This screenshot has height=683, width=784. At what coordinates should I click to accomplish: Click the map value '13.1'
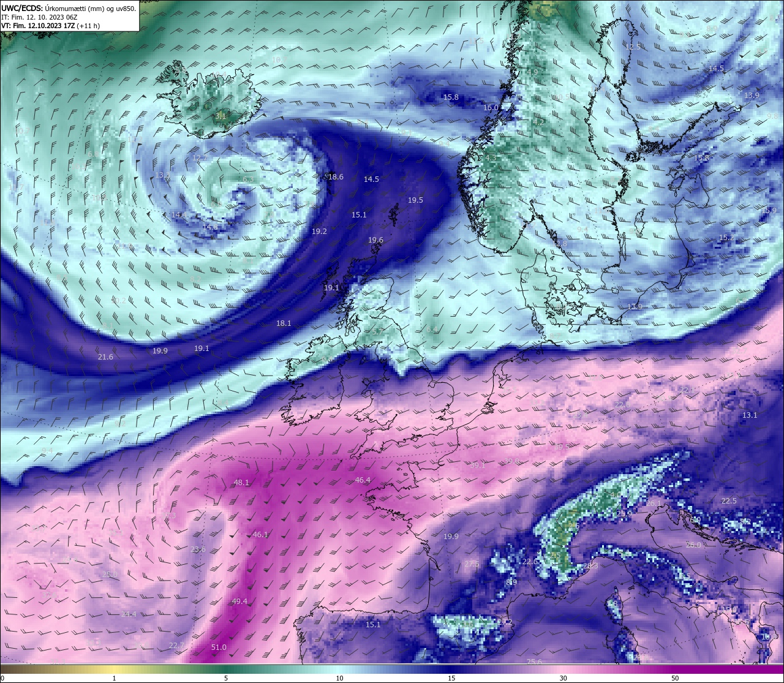tap(750, 415)
